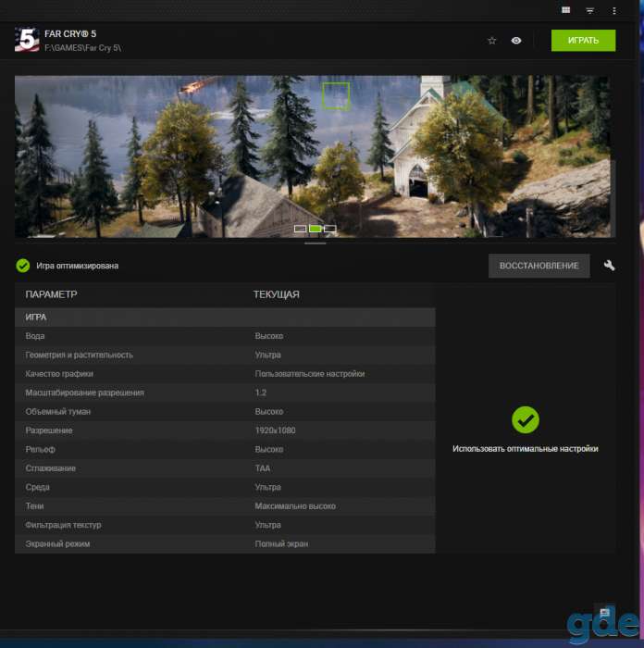
Task: Select the Объемный туман row
Action: (225, 412)
